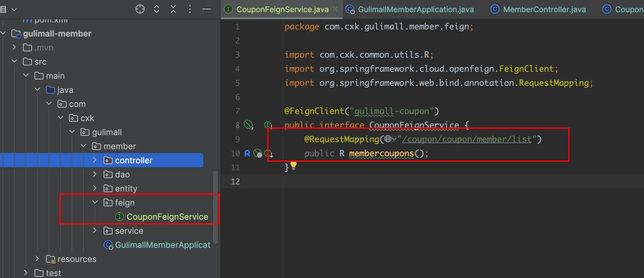The width and height of the screenshot is (644, 278).
Task: Click the package declaration on line 1
Action: [x=379, y=27]
